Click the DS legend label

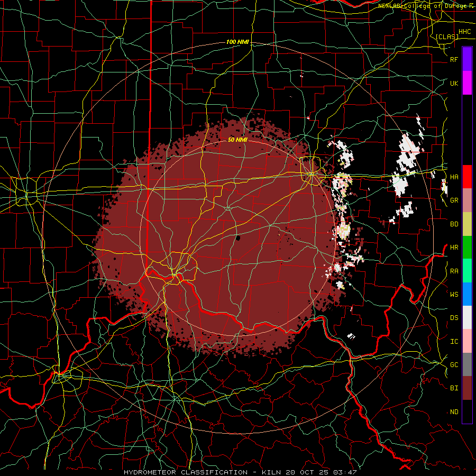(454, 318)
